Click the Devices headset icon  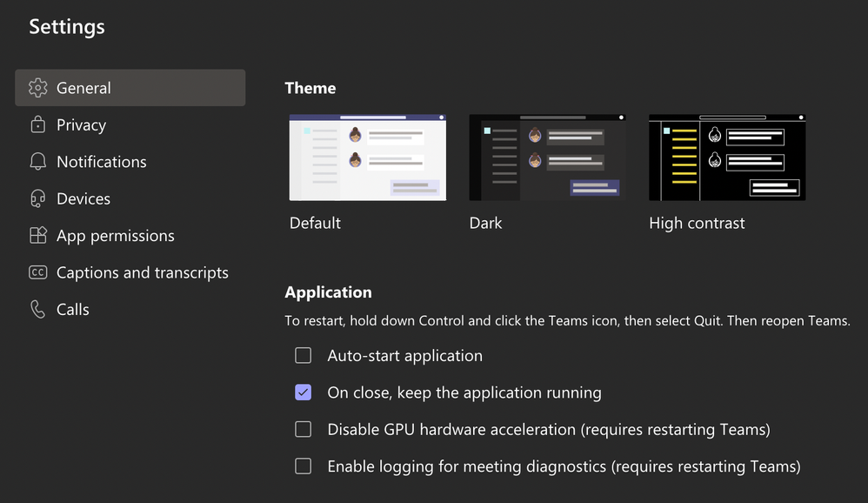tap(37, 198)
